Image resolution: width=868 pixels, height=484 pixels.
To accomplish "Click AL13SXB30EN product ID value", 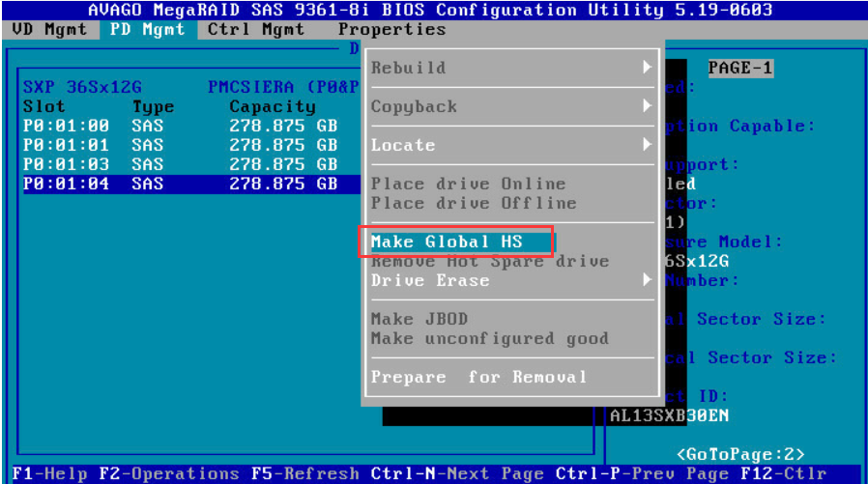I will 669,416.
